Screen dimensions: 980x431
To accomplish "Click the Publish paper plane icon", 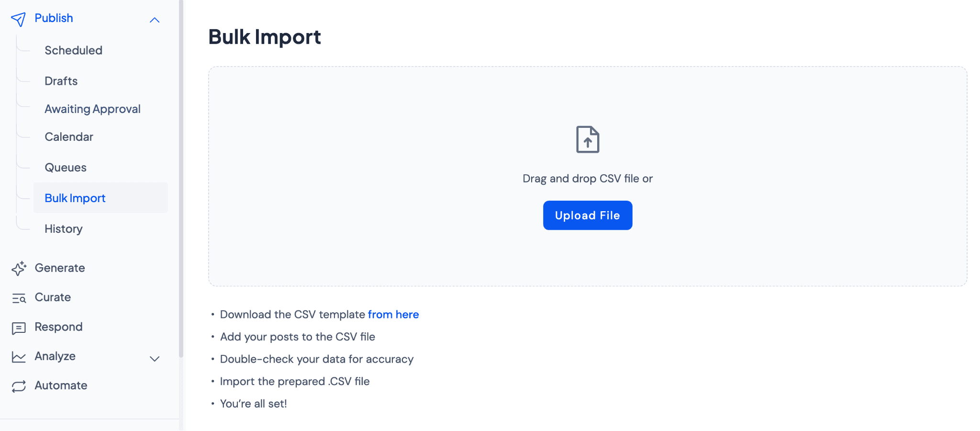I will 18,19.
